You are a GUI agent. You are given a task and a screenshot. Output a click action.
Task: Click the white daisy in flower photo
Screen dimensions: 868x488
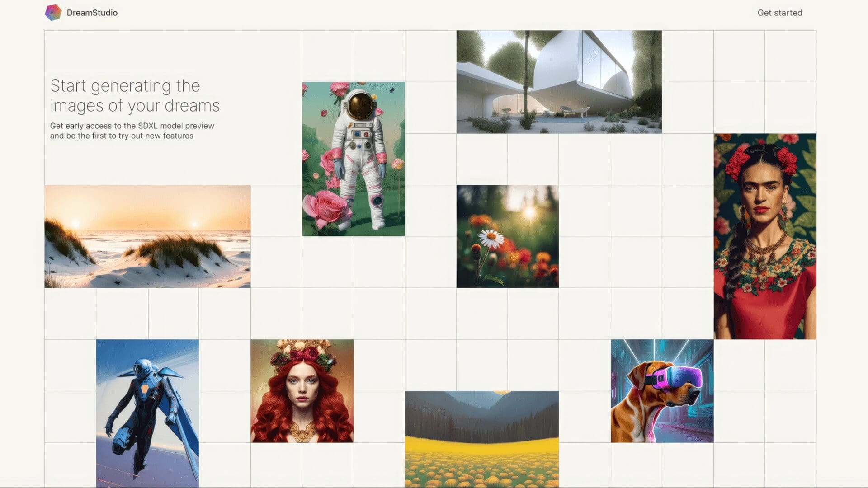click(491, 239)
